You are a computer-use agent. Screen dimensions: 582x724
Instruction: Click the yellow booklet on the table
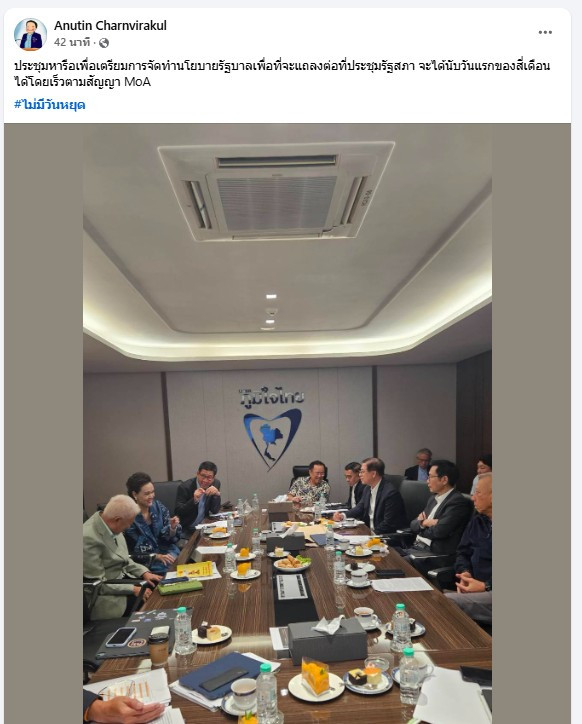pos(194,569)
